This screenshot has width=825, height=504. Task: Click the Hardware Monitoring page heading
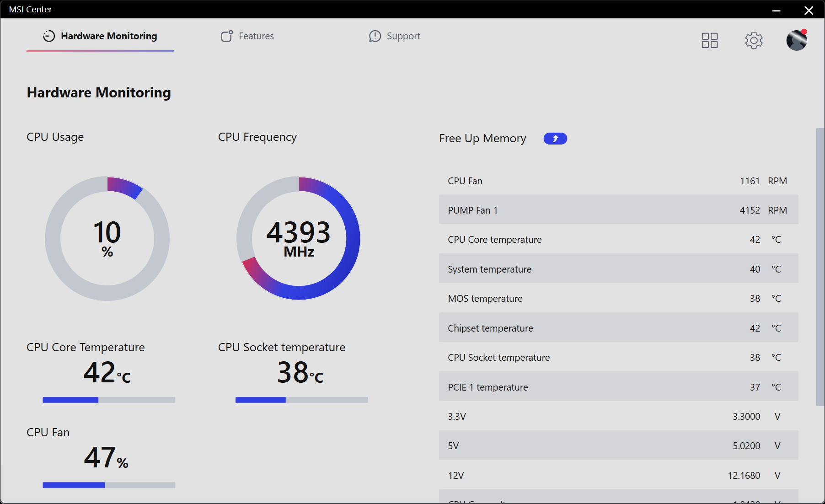[x=99, y=93]
